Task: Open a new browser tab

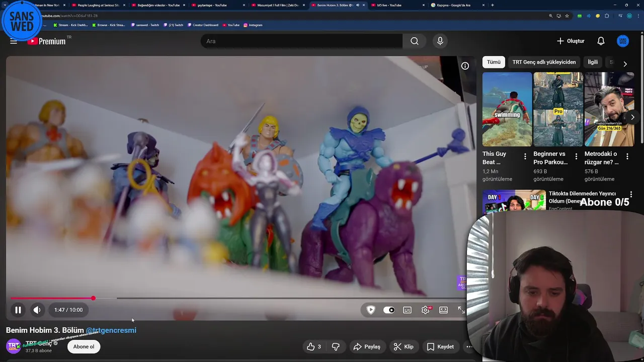Action: click(492, 5)
